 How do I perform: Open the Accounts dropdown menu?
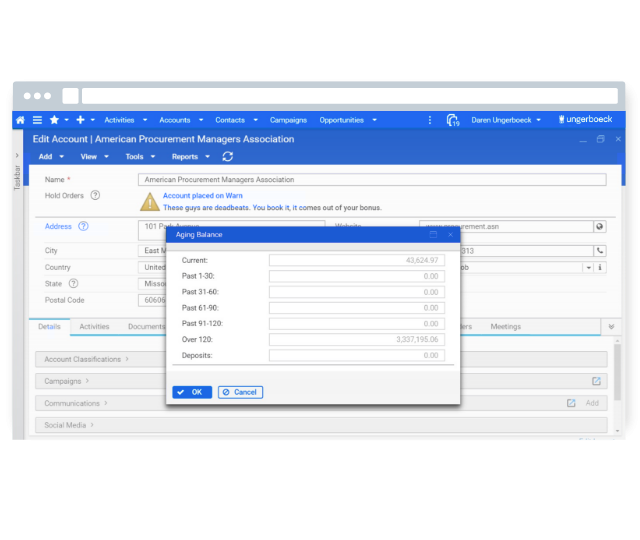pos(180,120)
